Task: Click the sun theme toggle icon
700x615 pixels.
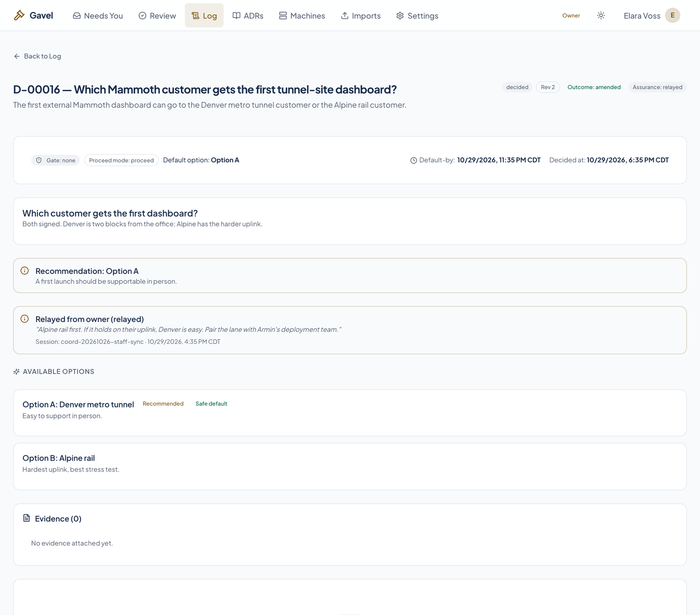Action: (601, 16)
